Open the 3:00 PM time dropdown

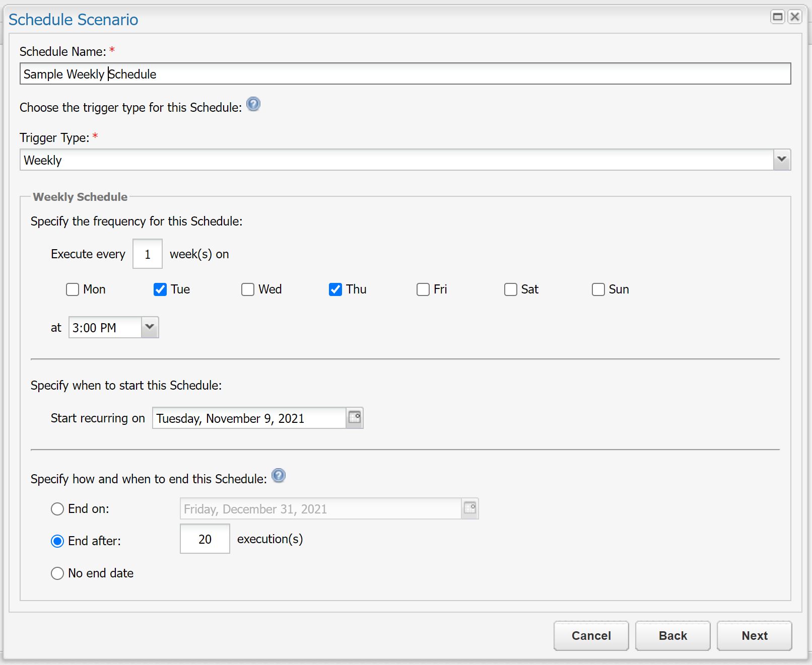(150, 327)
